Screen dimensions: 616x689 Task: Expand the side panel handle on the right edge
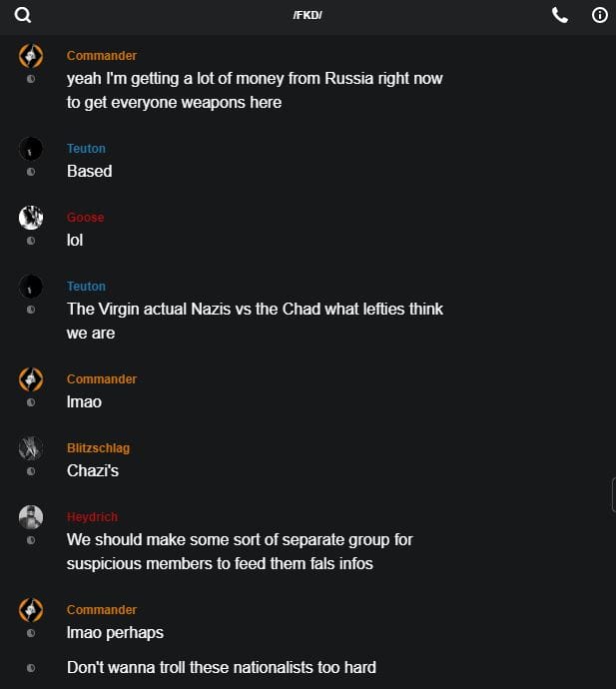[x=613, y=494]
